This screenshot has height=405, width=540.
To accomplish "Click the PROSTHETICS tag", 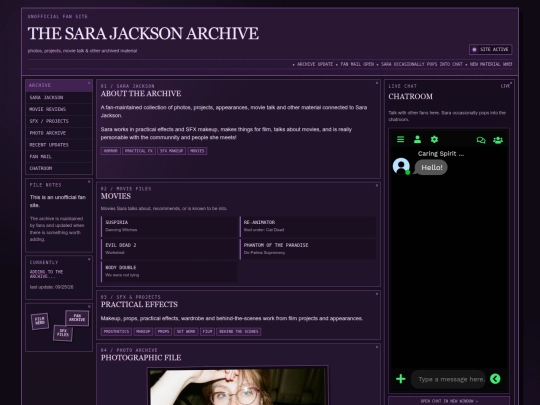I will click(x=116, y=332).
